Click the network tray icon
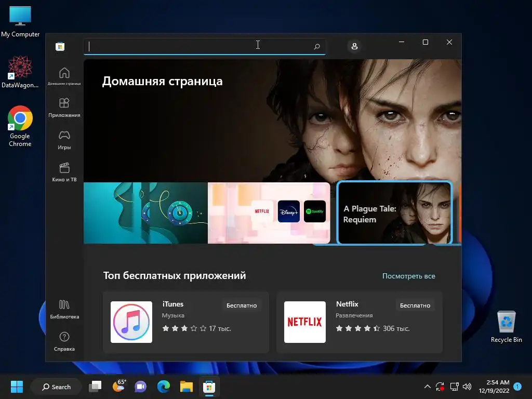The width and height of the screenshot is (532, 399). 454,387
